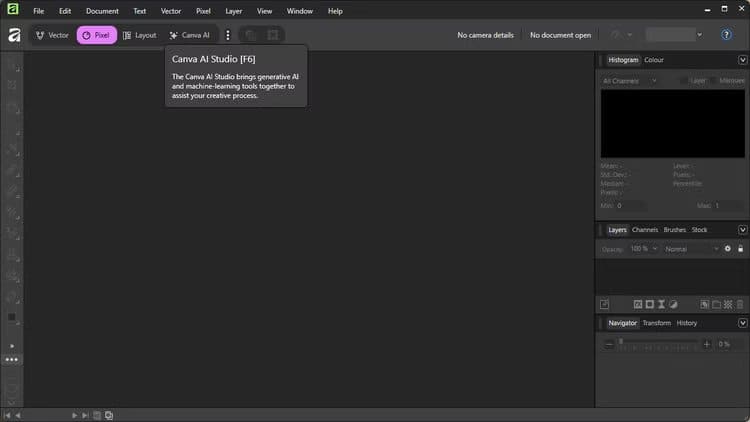Open the Text menu

pyautogui.click(x=140, y=11)
